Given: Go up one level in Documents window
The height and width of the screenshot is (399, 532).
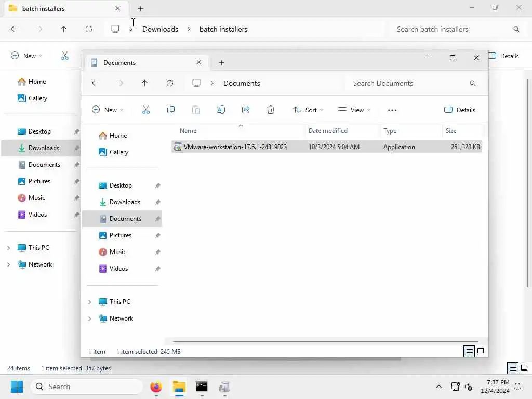Looking at the screenshot, I should pyautogui.click(x=144, y=83).
